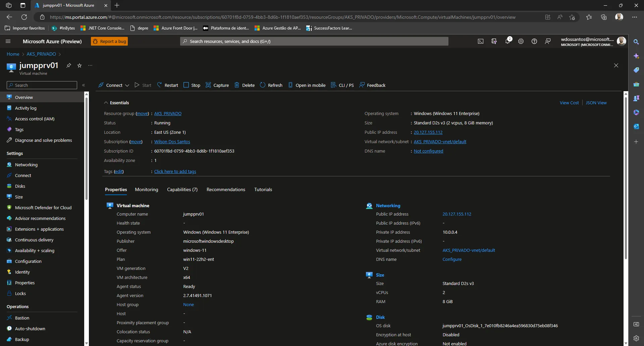
Task: Open the Edge favorites star icon
Action: tap(589, 17)
